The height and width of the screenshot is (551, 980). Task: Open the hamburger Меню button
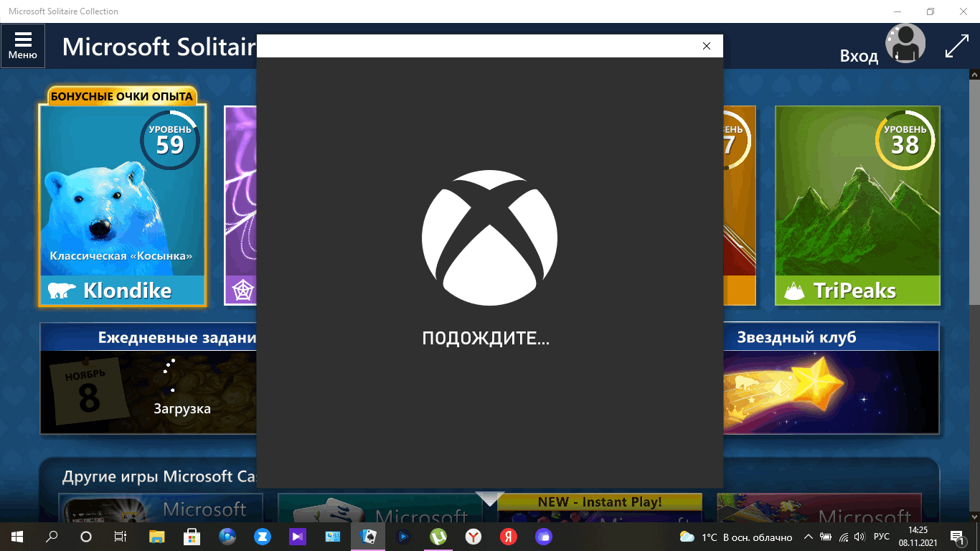tap(23, 45)
